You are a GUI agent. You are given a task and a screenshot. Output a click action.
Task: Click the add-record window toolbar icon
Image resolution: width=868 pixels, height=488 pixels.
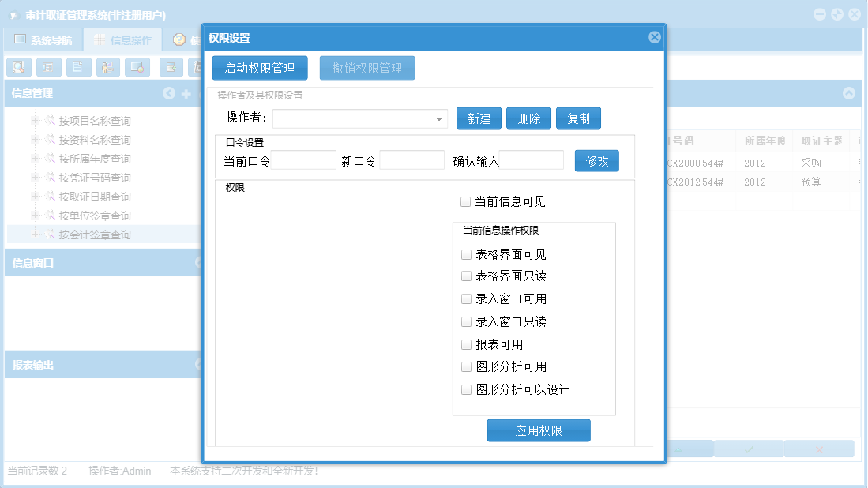point(171,67)
